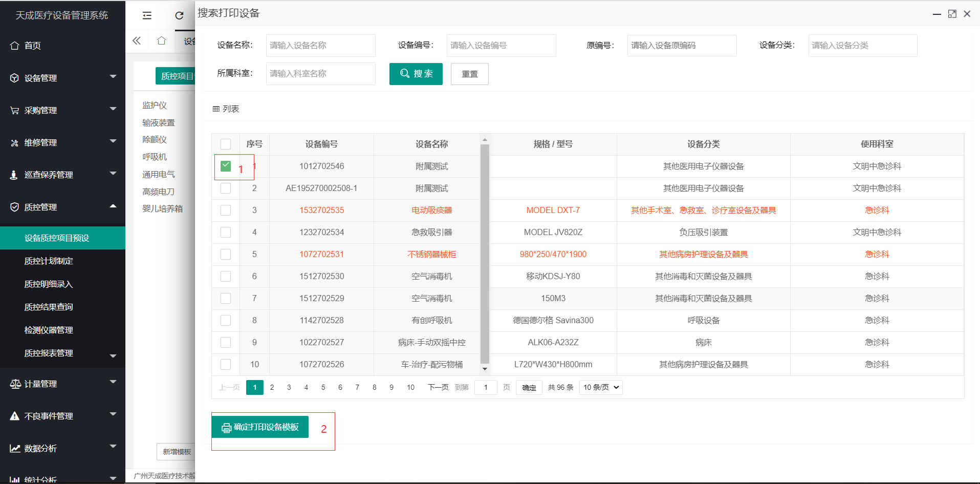Click the home tab house icon
Screen dimensions: 980x484
(162, 40)
